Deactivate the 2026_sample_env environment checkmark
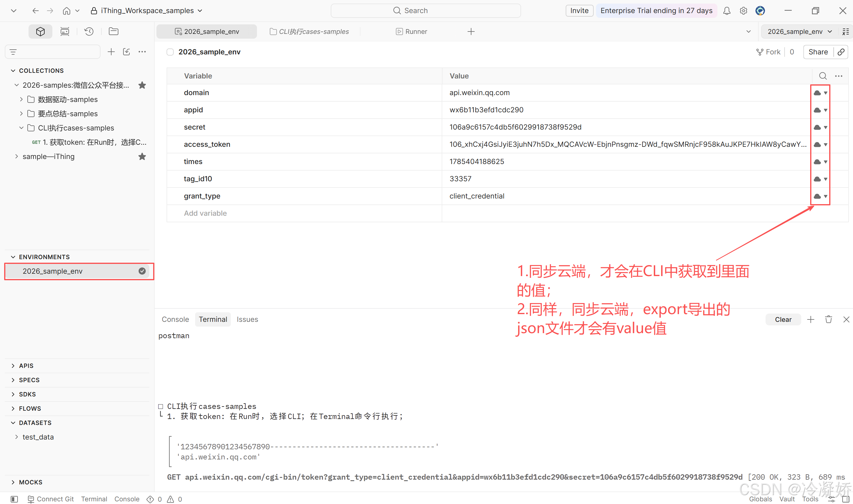 pos(142,271)
